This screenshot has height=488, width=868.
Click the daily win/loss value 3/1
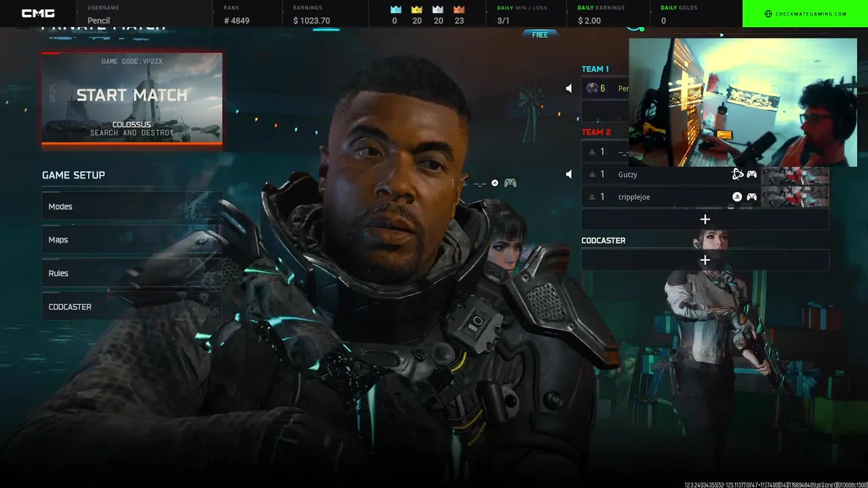pos(503,21)
